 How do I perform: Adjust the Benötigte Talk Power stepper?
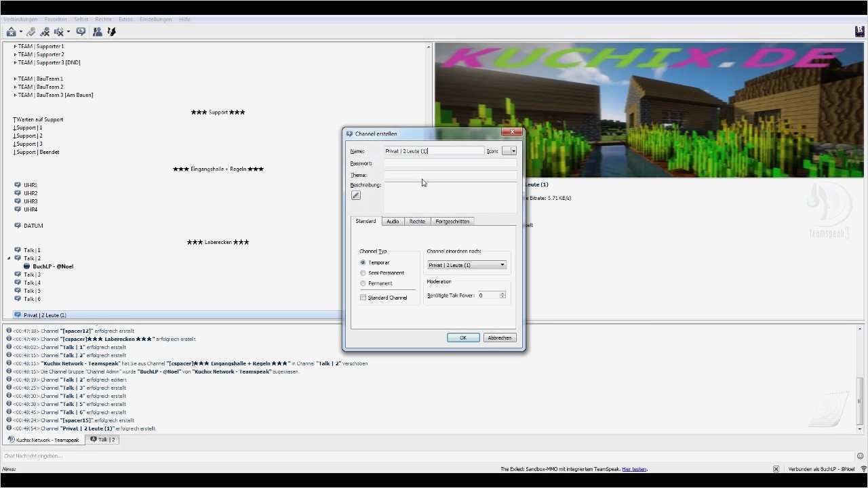pos(502,296)
